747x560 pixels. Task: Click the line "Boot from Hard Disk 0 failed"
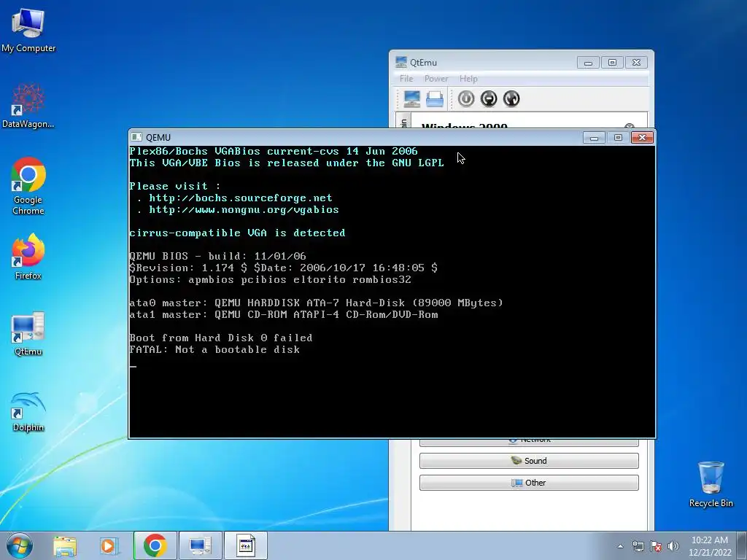221,338
